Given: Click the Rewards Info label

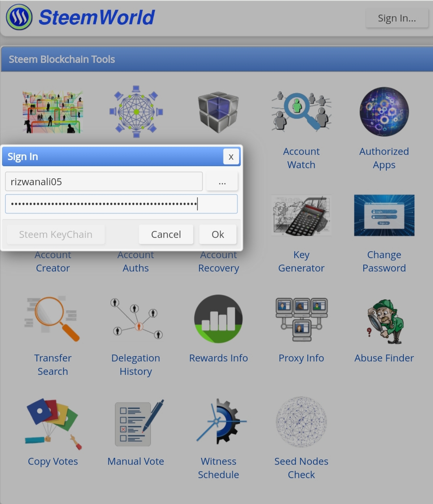Looking at the screenshot, I should coord(219,358).
